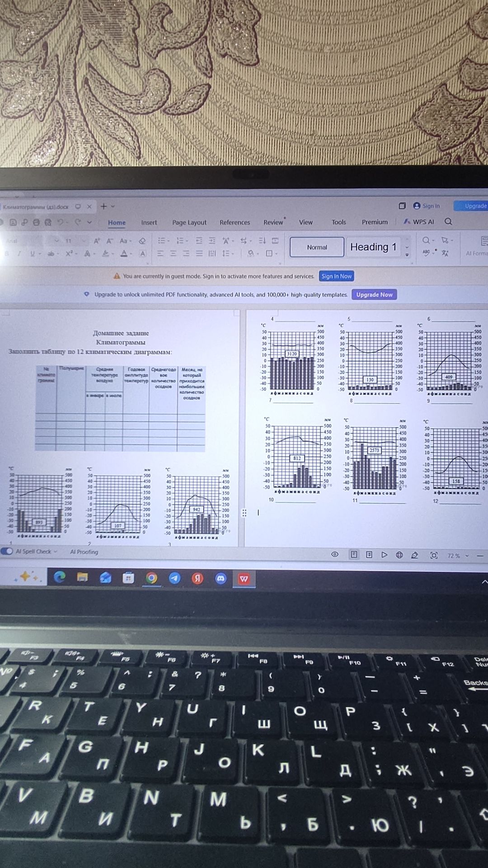Viewport: 488px width, 868px height.
Task: Center-align text with the center icon
Action: (x=173, y=254)
